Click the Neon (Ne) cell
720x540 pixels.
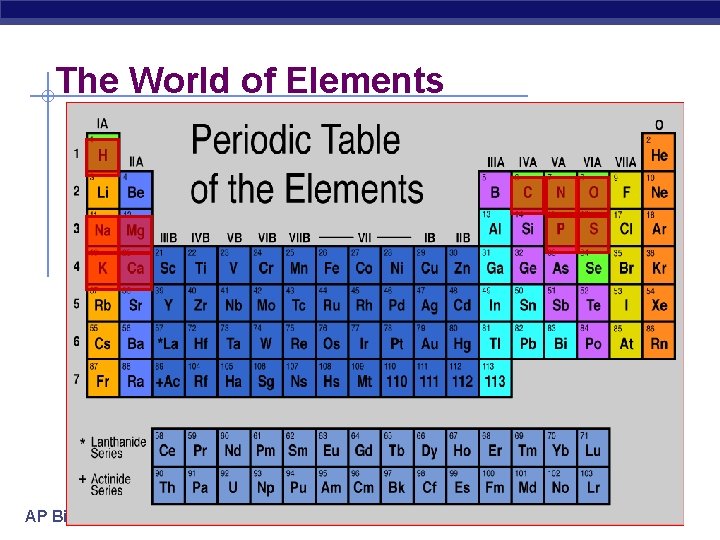pyautogui.click(x=658, y=190)
